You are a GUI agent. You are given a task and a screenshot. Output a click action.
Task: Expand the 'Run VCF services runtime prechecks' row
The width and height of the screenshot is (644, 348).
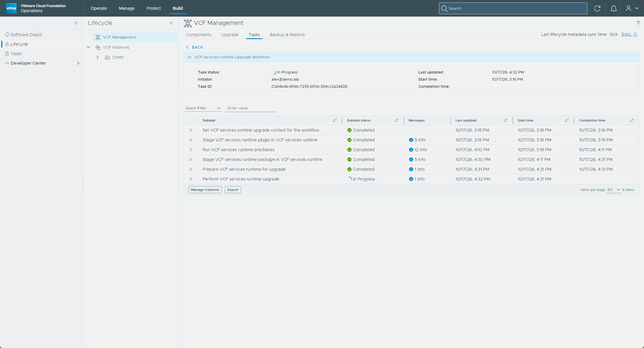click(x=191, y=150)
